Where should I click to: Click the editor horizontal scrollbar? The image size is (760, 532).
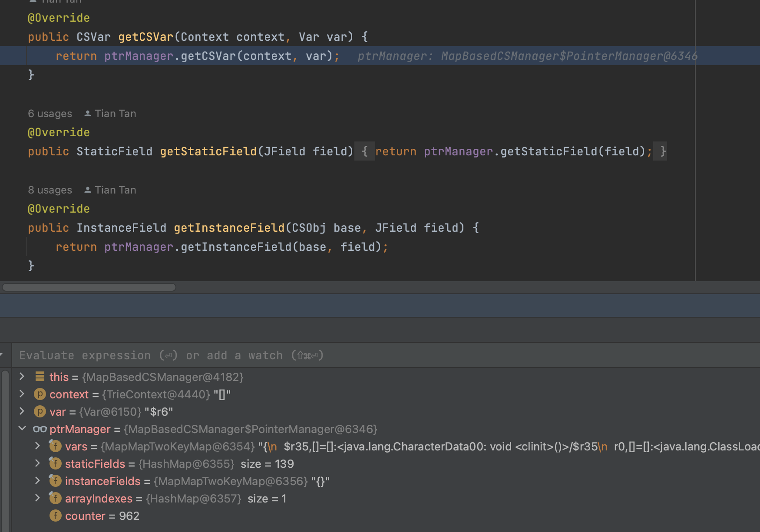point(89,287)
